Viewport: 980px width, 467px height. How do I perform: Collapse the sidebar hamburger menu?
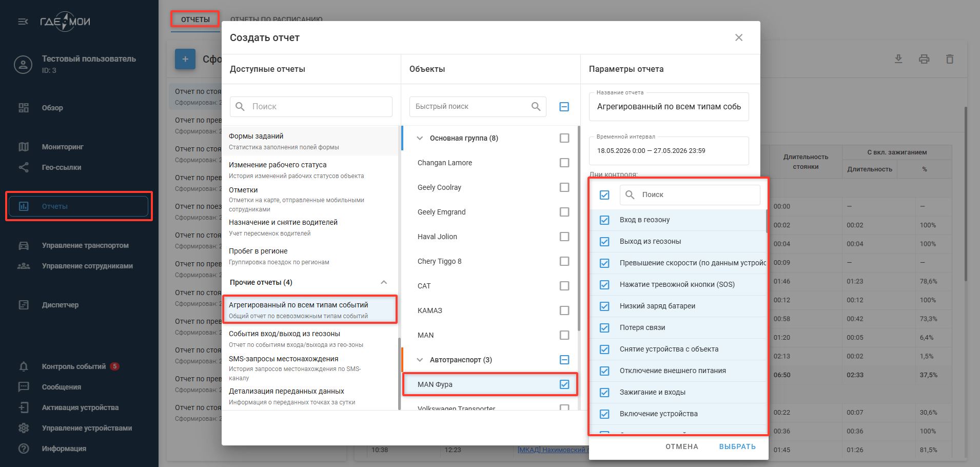(23, 22)
